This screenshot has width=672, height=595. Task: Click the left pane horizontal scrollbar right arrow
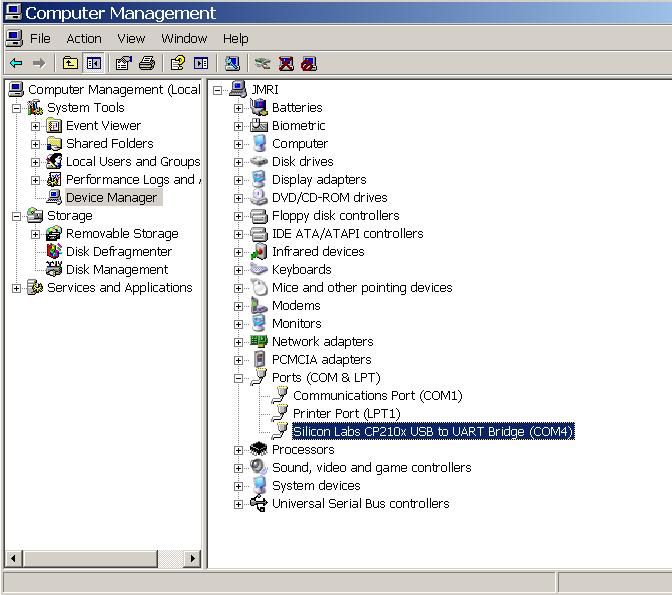click(x=192, y=558)
